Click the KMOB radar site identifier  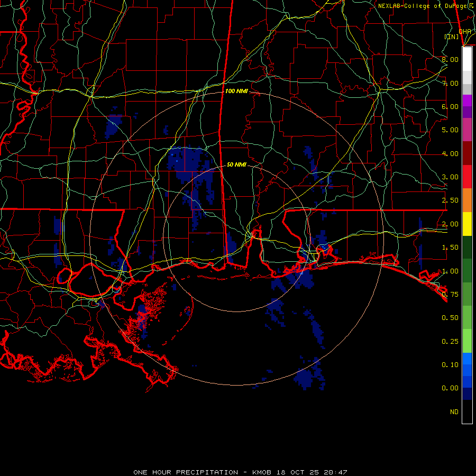tap(262, 472)
